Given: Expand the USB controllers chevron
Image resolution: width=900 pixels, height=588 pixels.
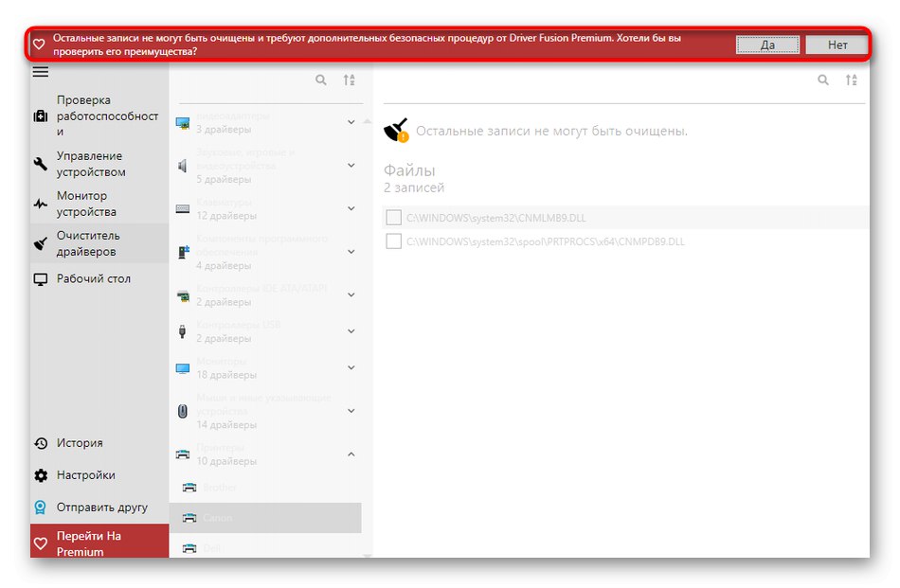Looking at the screenshot, I should coord(351,331).
